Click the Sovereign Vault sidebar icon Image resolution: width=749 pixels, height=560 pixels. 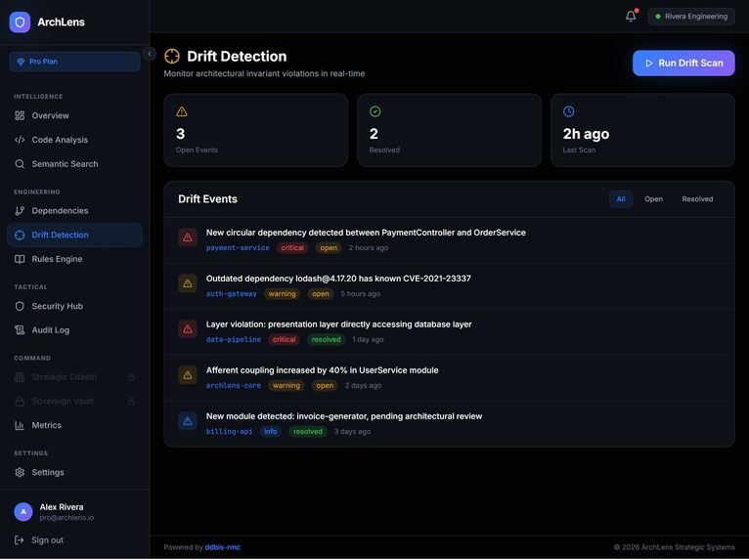[20, 401]
